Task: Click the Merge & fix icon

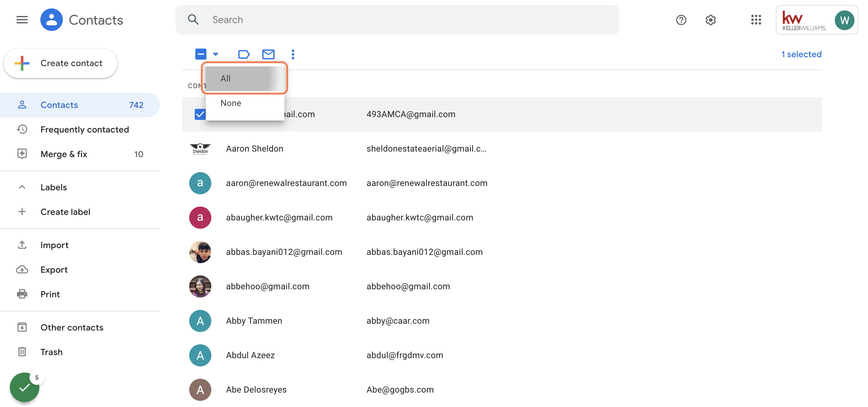Action: 22,154
